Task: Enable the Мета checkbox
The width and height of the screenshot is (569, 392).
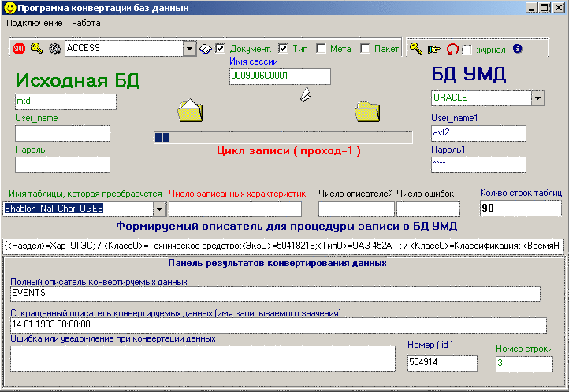Action: (x=321, y=48)
